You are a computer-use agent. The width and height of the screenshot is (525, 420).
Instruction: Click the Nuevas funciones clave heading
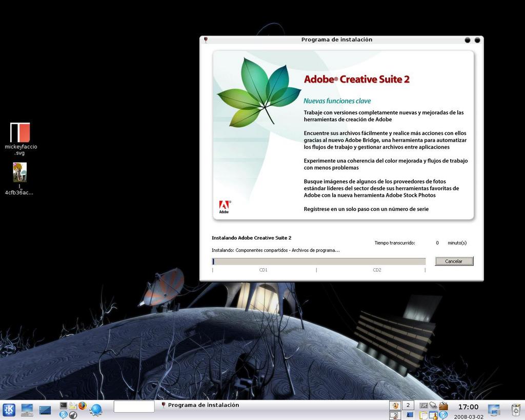point(337,101)
